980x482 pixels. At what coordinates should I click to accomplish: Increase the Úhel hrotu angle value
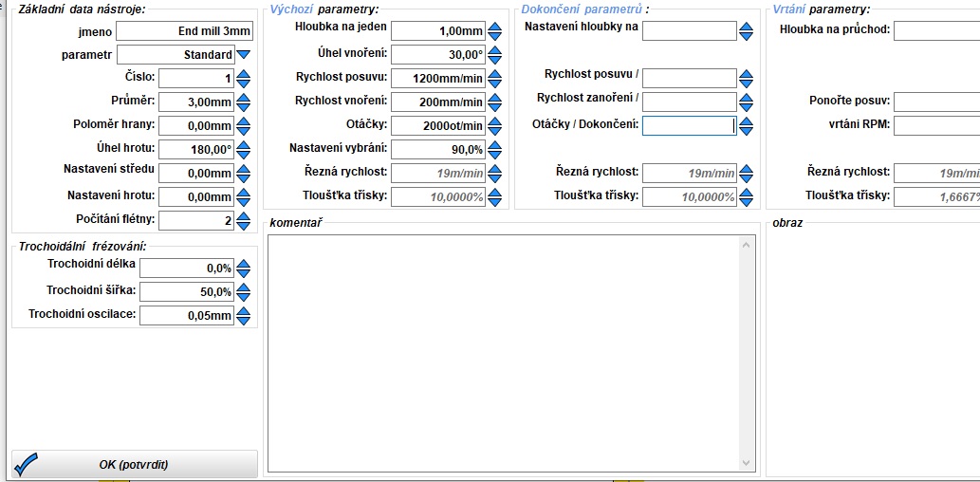244,145
